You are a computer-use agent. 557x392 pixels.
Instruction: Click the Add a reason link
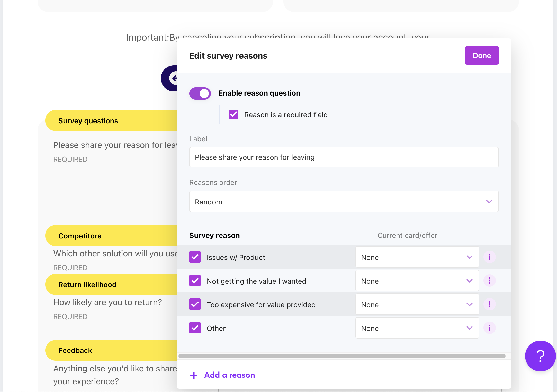(229, 375)
